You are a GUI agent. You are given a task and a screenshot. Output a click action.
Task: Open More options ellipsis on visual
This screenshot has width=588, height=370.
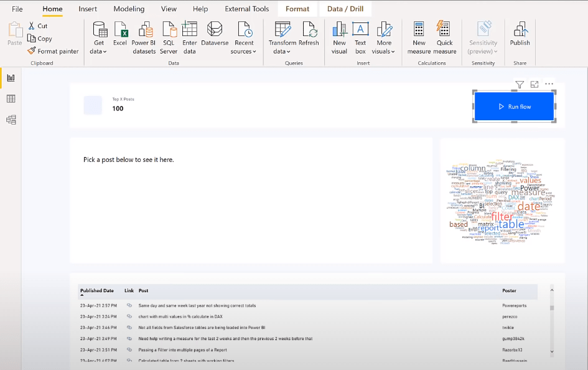pos(549,84)
